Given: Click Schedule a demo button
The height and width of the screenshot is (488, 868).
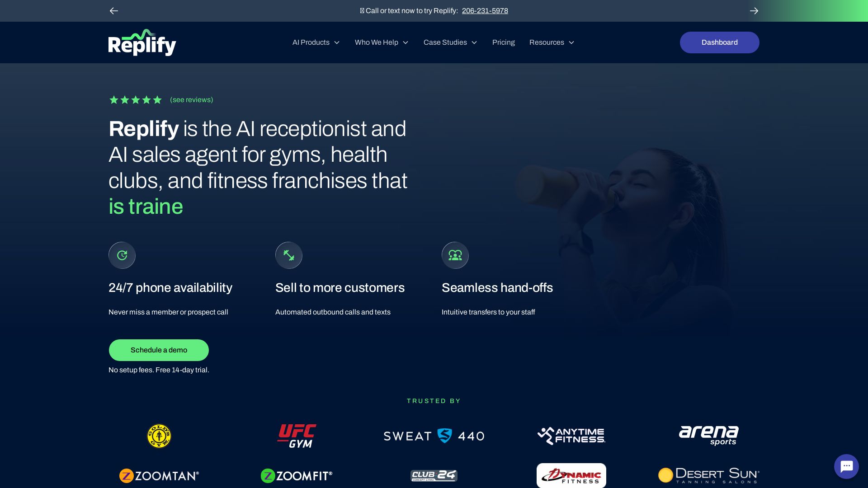Looking at the screenshot, I should click(x=159, y=350).
